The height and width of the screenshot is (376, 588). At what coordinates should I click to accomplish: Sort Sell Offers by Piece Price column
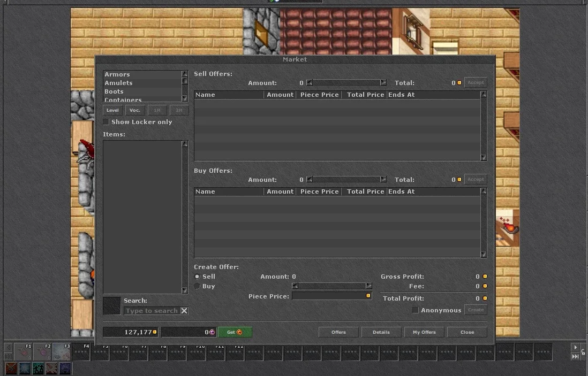point(319,95)
